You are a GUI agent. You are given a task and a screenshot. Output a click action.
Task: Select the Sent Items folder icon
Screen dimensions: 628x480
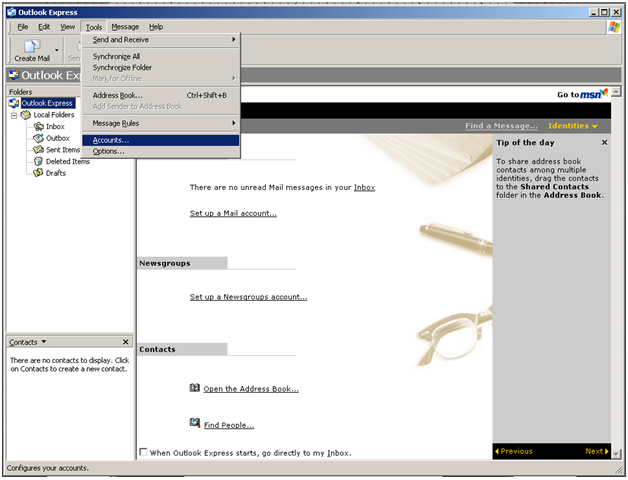coord(38,150)
